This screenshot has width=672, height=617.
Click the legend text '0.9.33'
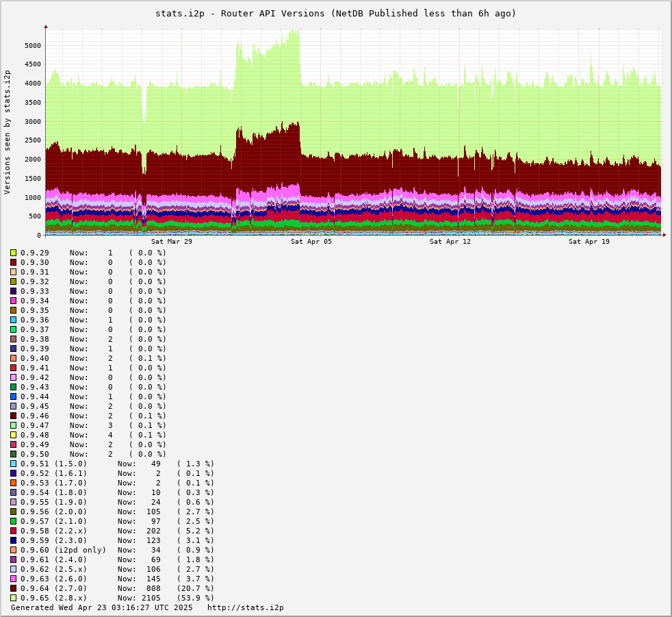click(x=35, y=291)
